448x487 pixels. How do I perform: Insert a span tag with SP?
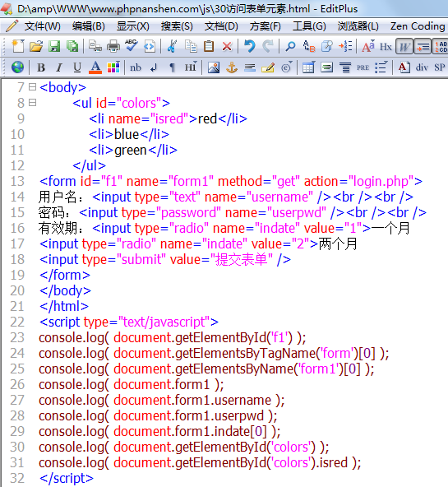440,67
